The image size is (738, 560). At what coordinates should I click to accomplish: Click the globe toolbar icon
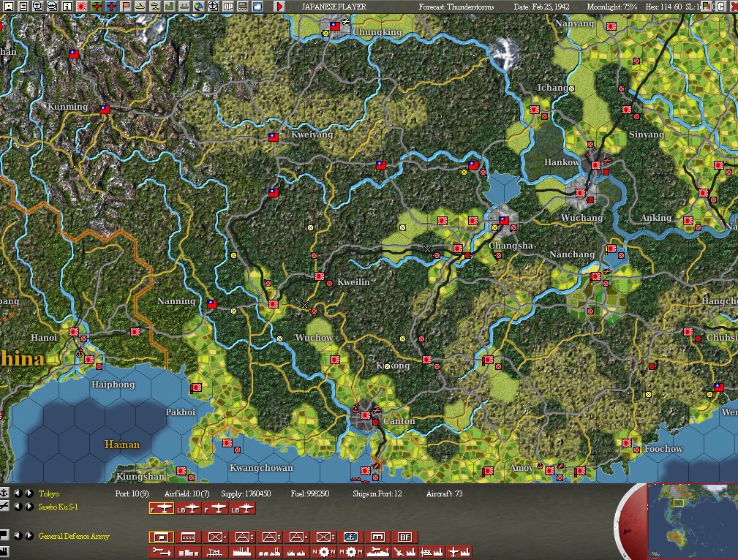[199, 6]
